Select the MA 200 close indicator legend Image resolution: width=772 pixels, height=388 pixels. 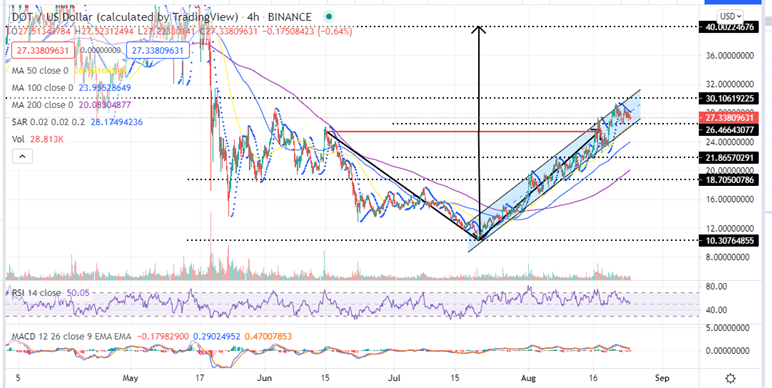click(x=42, y=105)
